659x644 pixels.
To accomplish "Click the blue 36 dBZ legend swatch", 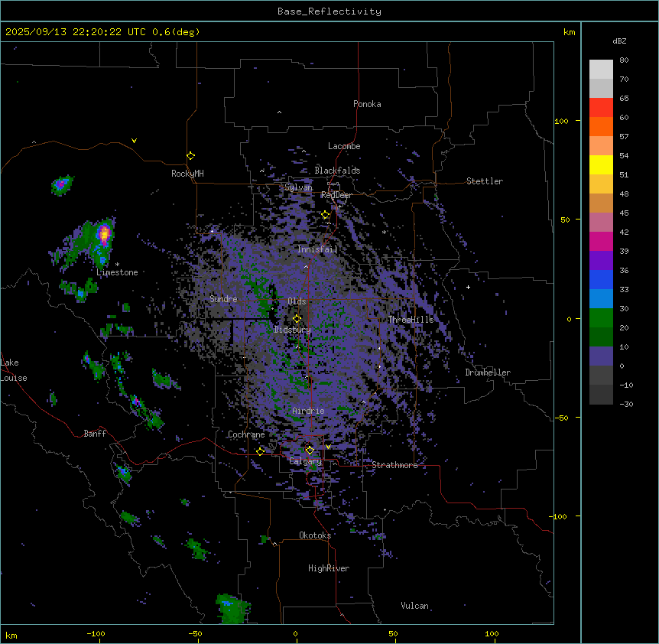I will click(601, 279).
